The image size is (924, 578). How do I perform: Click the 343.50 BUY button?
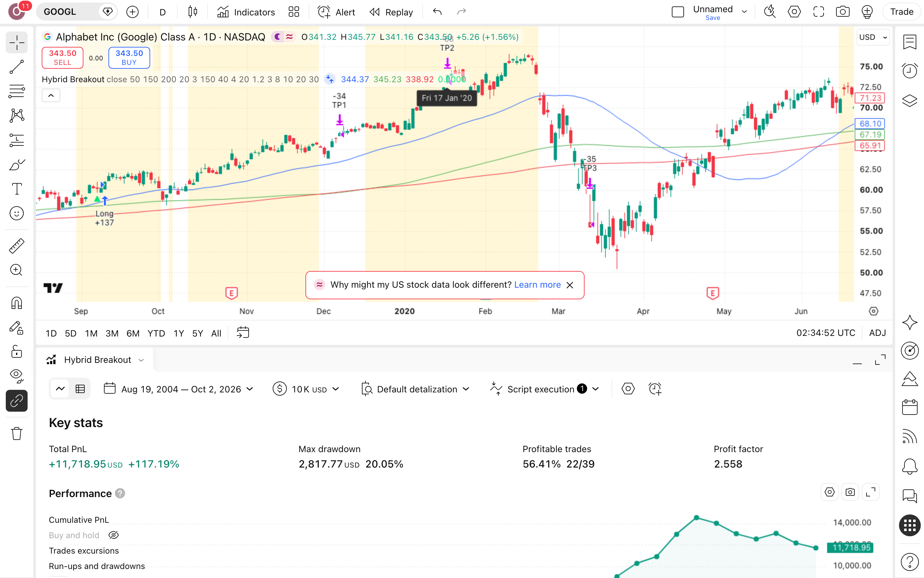click(x=129, y=58)
